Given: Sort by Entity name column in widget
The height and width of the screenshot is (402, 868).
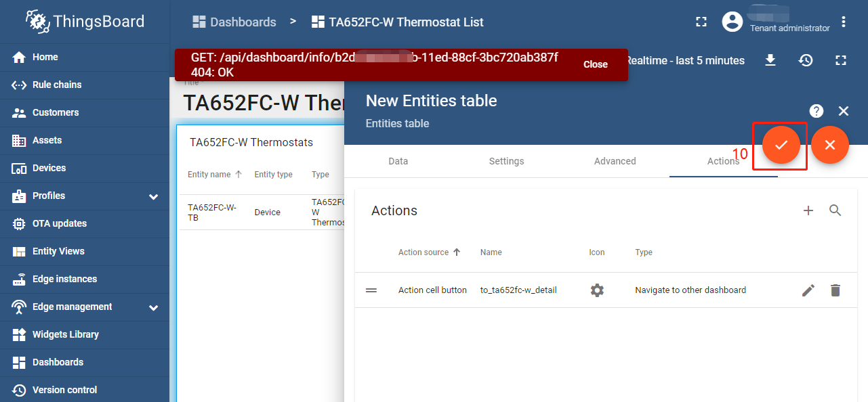Looking at the screenshot, I should [x=215, y=174].
